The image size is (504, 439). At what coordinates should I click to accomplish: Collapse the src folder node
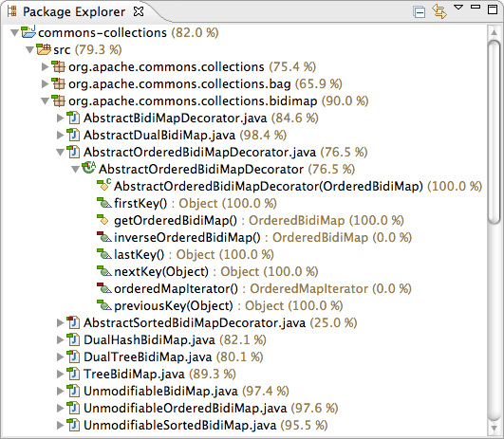[29, 49]
